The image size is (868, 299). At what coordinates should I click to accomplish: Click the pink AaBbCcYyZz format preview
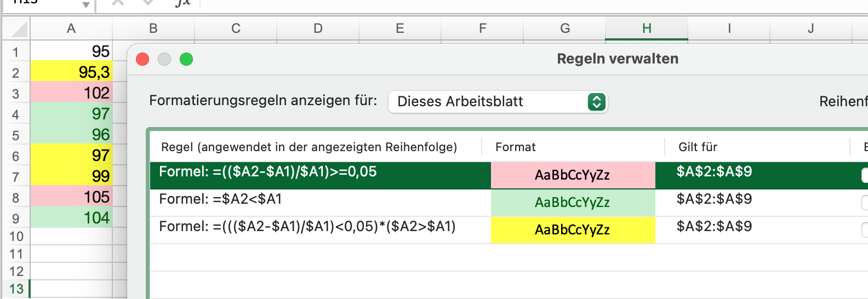[573, 175]
